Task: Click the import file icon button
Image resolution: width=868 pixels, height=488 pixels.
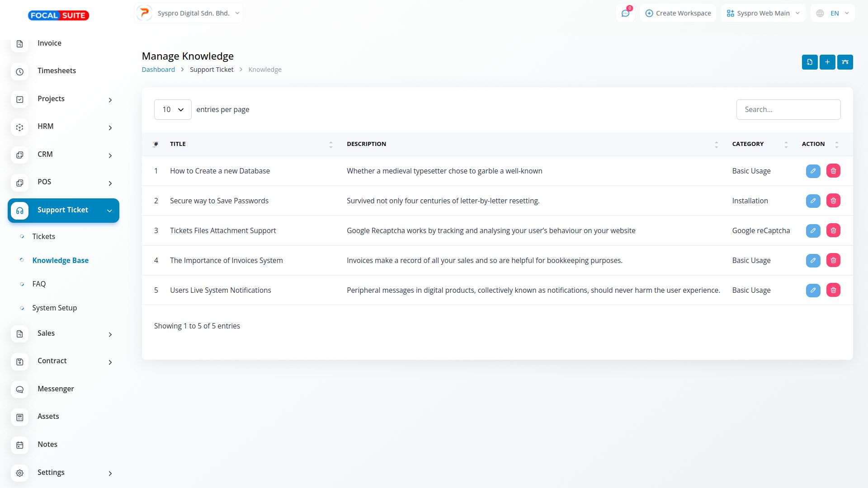Action: [x=809, y=62]
